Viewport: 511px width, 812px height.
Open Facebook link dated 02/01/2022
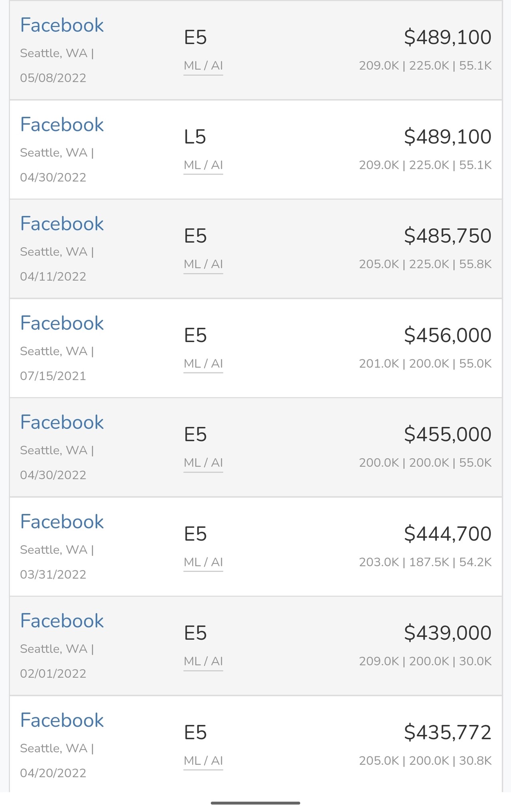[62, 621]
